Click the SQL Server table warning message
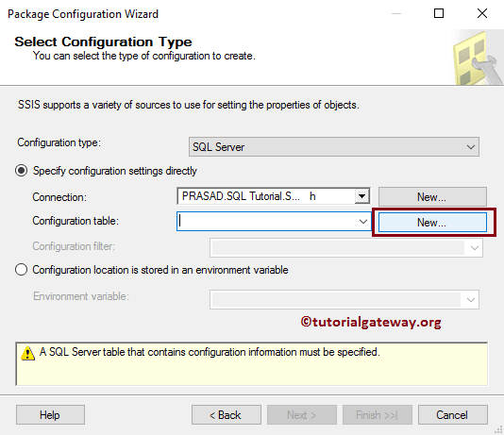The height and width of the screenshot is (435, 504). click(210, 352)
